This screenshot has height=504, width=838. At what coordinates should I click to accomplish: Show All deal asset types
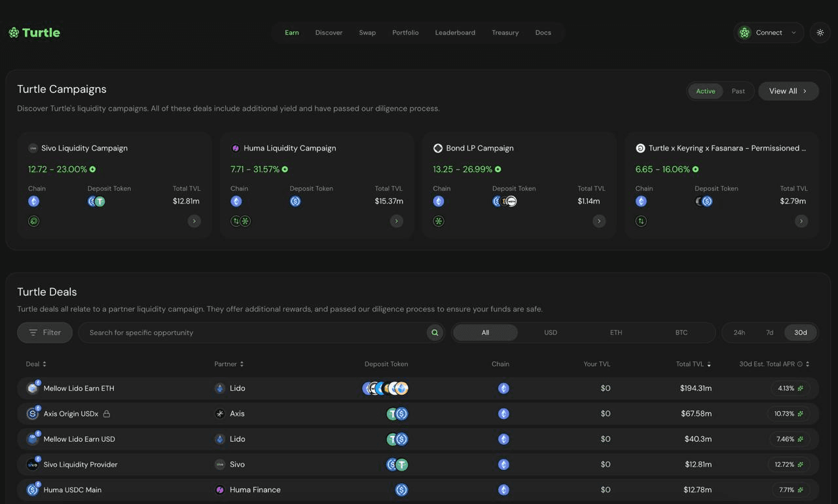(x=485, y=333)
